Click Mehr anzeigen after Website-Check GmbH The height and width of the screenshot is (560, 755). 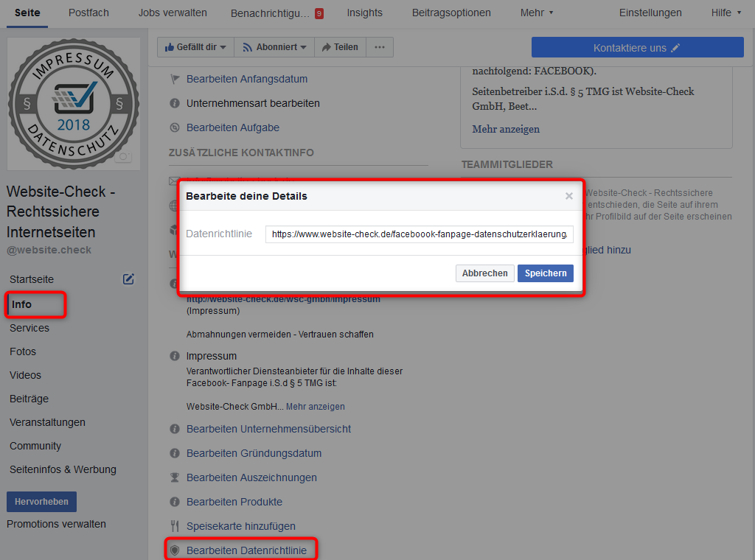[316, 407]
